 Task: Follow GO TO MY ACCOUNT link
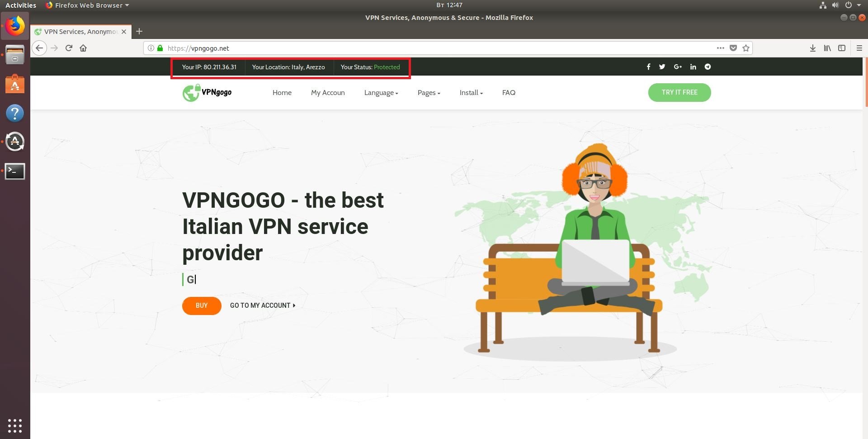click(x=263, y=305)
